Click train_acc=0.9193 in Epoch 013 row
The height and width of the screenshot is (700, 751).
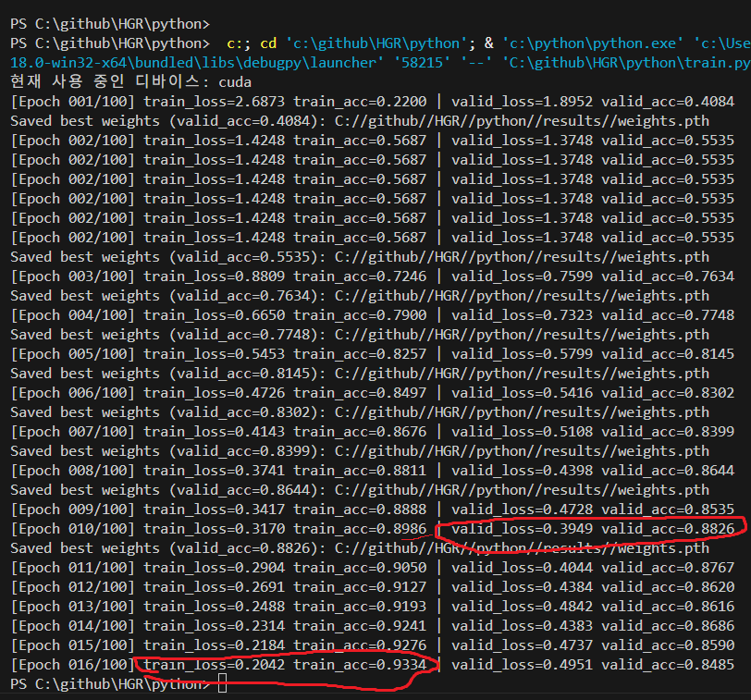point(360,607)
